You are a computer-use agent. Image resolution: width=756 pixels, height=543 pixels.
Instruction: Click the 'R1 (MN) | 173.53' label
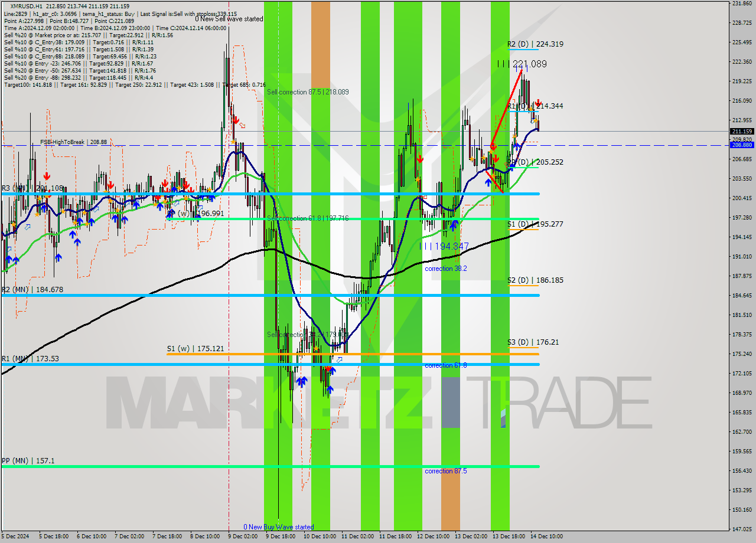pos(30,359)
